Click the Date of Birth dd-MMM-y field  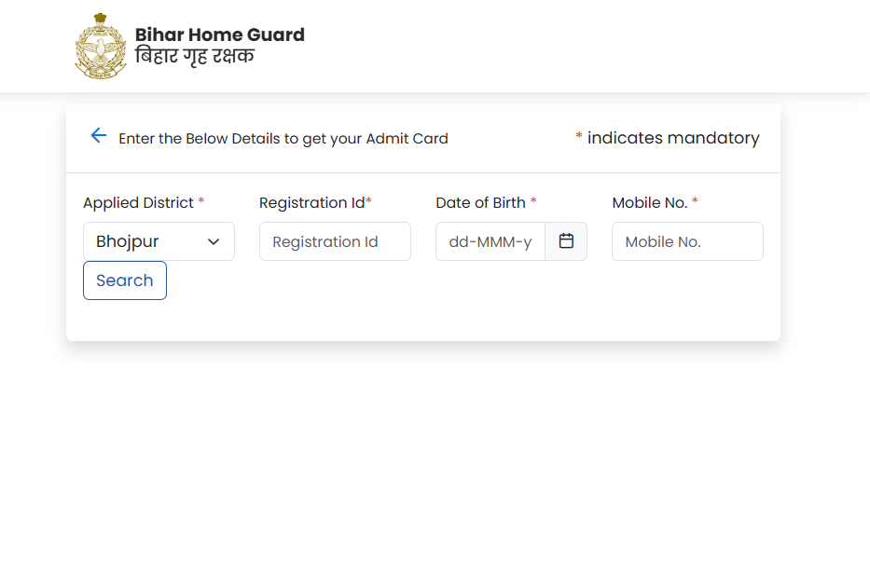pyautogui.click(x=490, y=241)
